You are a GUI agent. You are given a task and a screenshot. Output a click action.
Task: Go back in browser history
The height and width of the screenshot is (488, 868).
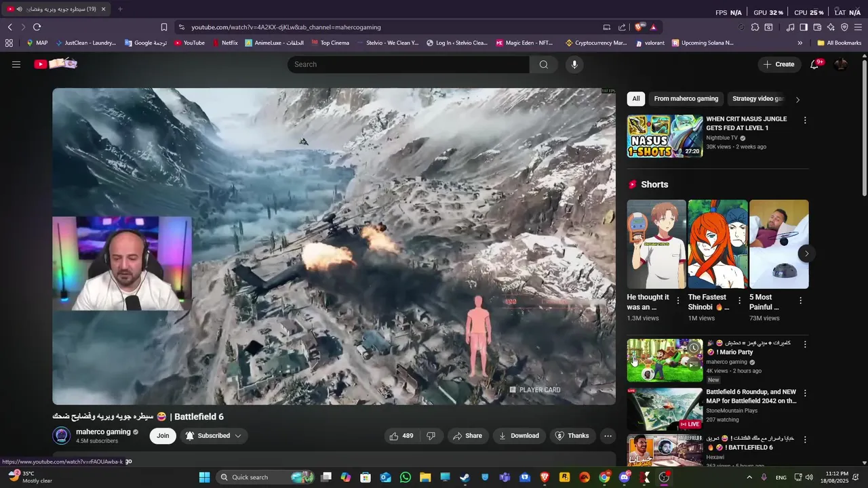[10, 27]
